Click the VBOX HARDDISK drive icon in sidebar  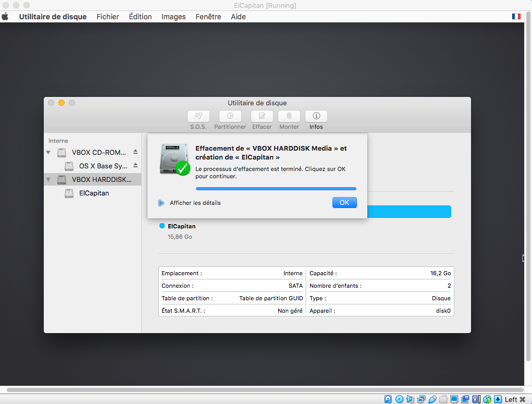[x=62, y=180]
